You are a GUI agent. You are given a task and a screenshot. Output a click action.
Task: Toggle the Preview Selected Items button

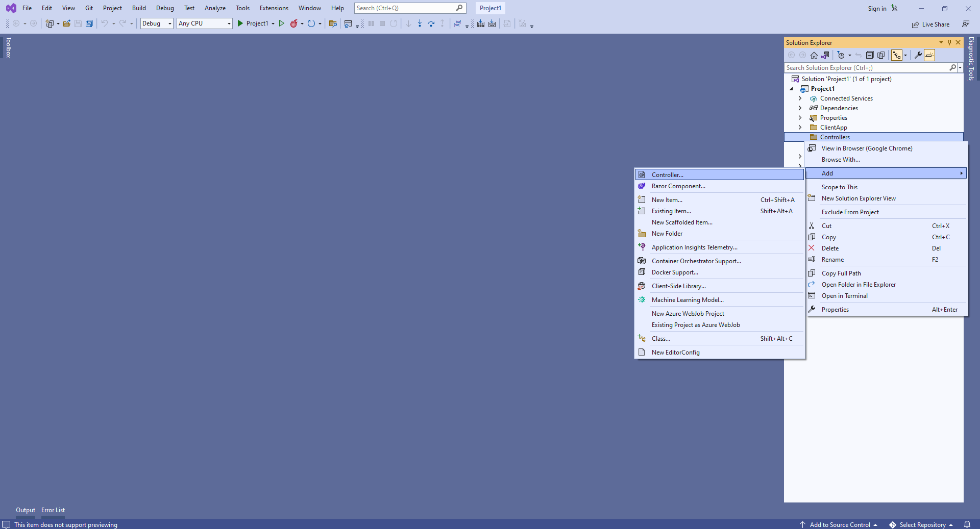coord(929,55)
